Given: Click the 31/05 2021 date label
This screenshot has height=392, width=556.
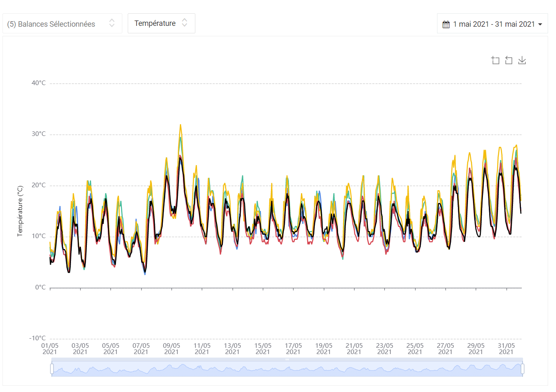Looking at the screenshot, I should (x=506, y=349).
